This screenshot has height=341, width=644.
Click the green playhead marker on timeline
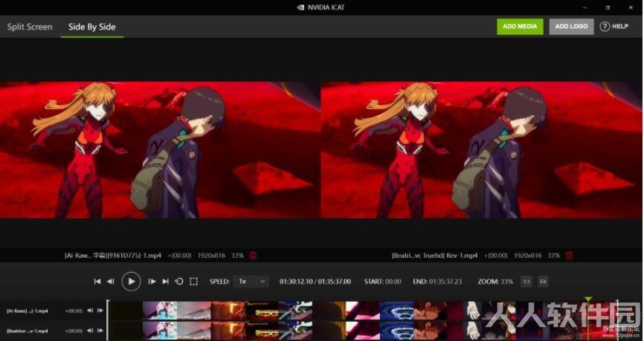click(588, 299)
